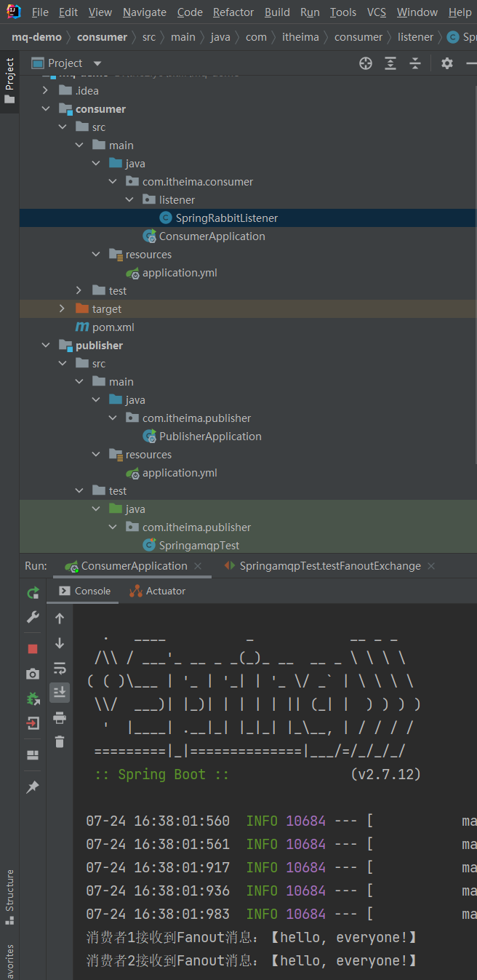Screen dimensions: 477x980
Task: Close the ConsumerApplication run tab
Action: [198, 566]
